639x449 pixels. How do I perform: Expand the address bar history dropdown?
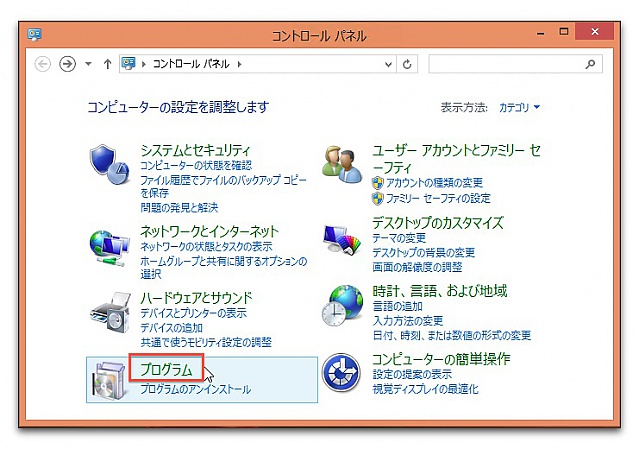[388, 64]
